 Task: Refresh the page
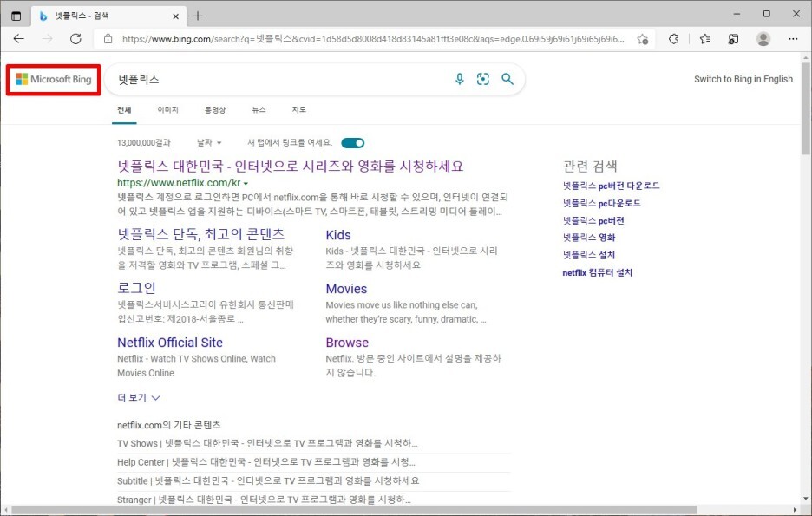click(75, 39)
